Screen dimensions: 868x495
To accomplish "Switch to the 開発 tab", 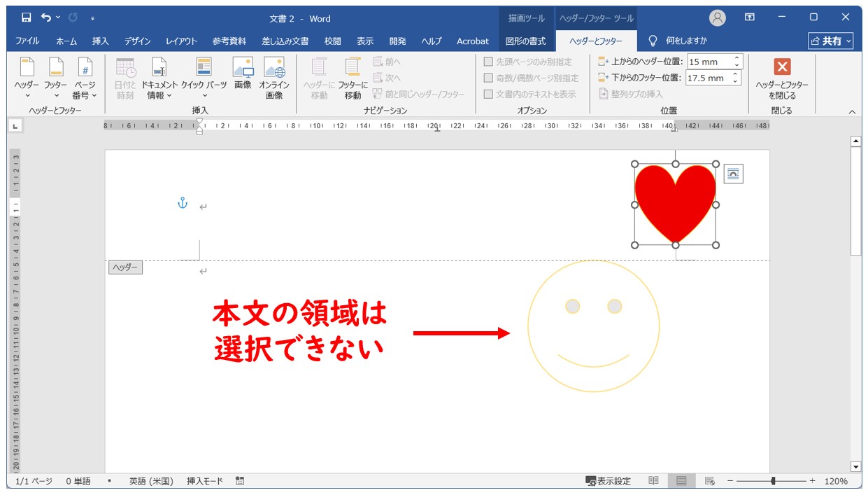I will pos(397,41).
